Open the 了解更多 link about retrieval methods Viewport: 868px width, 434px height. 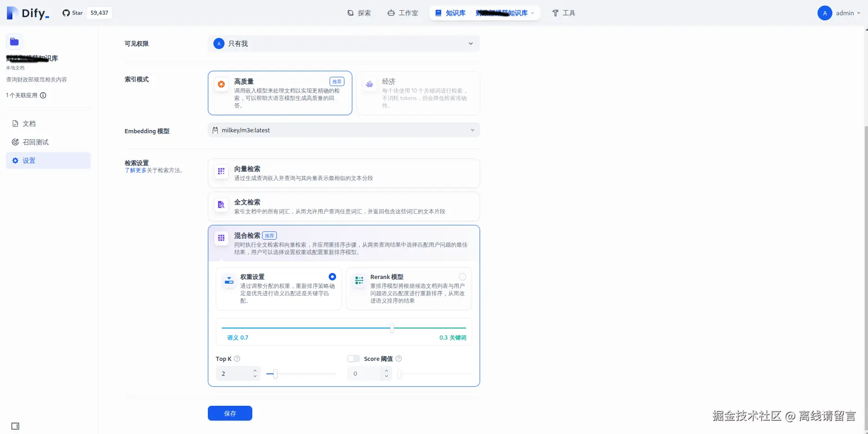pyautogui.click(x=136, y=170)
